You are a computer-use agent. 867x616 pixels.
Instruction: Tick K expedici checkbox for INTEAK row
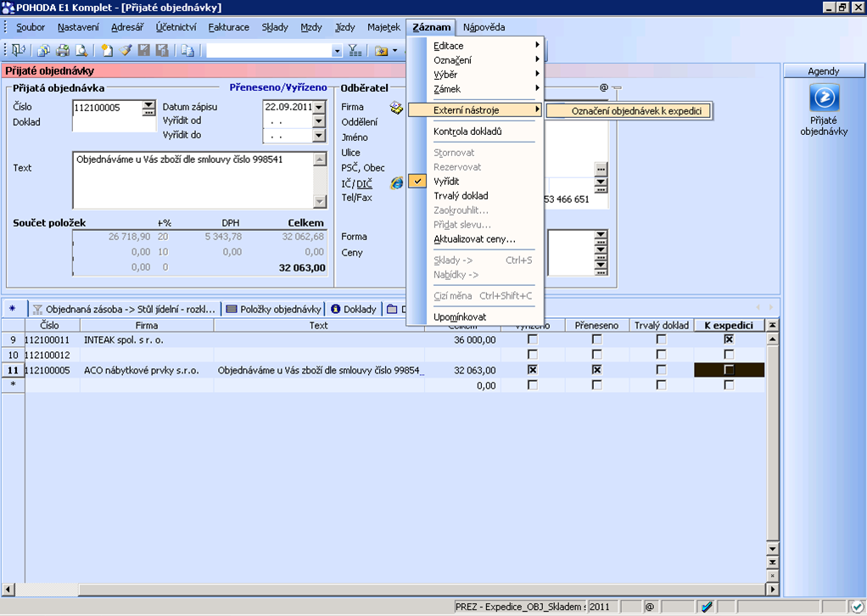click(729, 339)
